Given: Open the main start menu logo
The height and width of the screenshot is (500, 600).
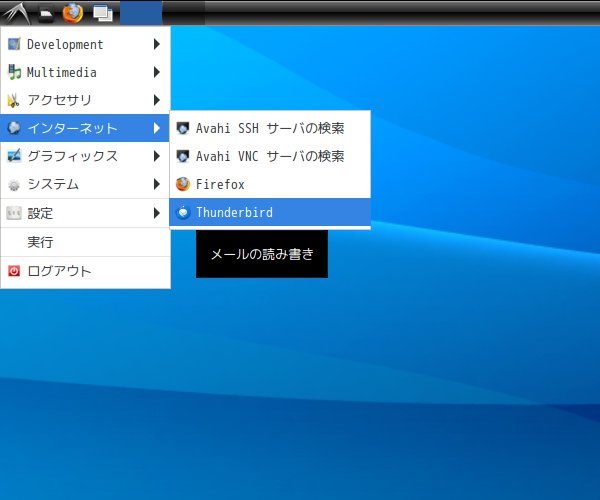Looking at the screenshot, I should click(17, 13).
